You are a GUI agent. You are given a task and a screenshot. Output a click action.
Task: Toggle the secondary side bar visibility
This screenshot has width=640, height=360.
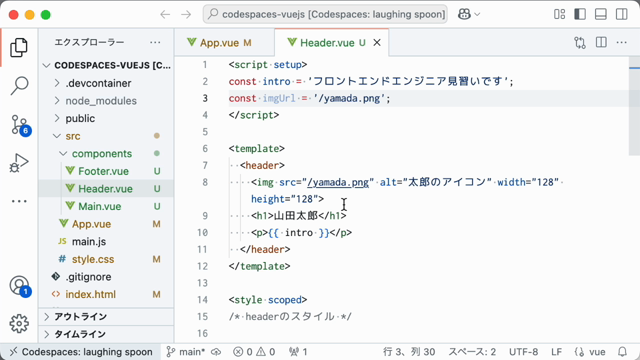point(622,15)
